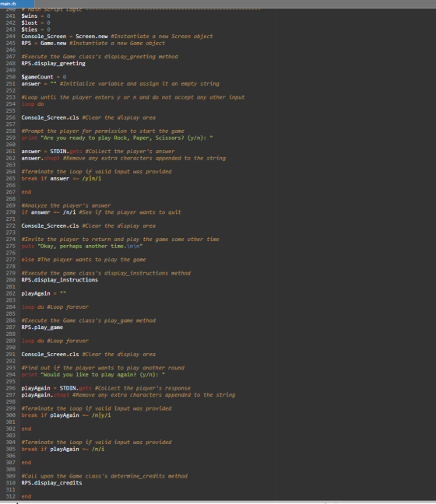The width and height of the screenshot is (436, 504).
Task: Click the "#Invite the player to return" comment
Action: [120, 240]
